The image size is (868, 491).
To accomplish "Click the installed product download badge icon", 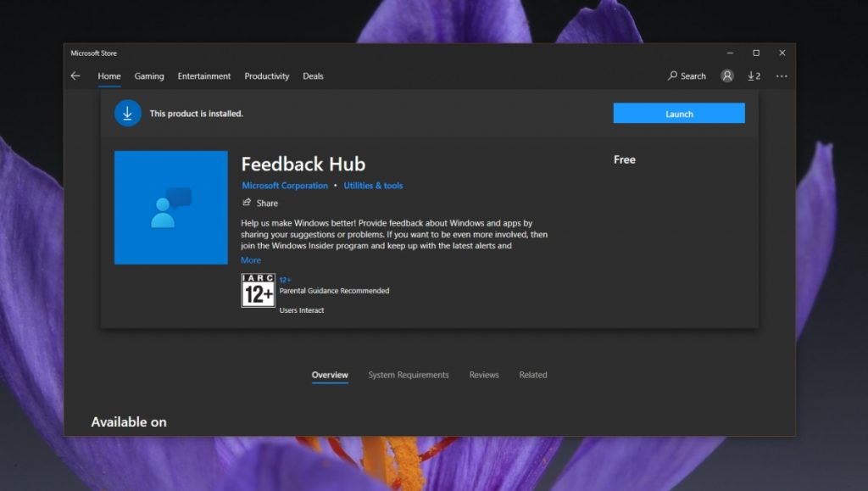I will click(x=127, y=113).
